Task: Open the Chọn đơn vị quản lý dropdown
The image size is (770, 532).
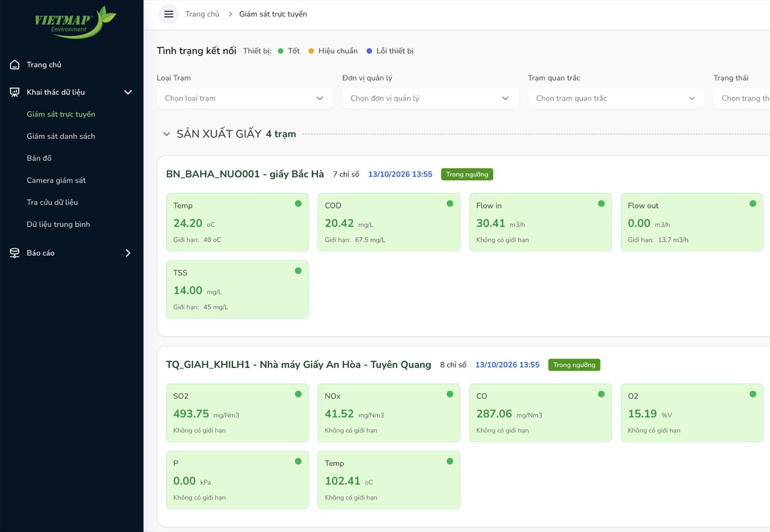Action: (430, 98)
